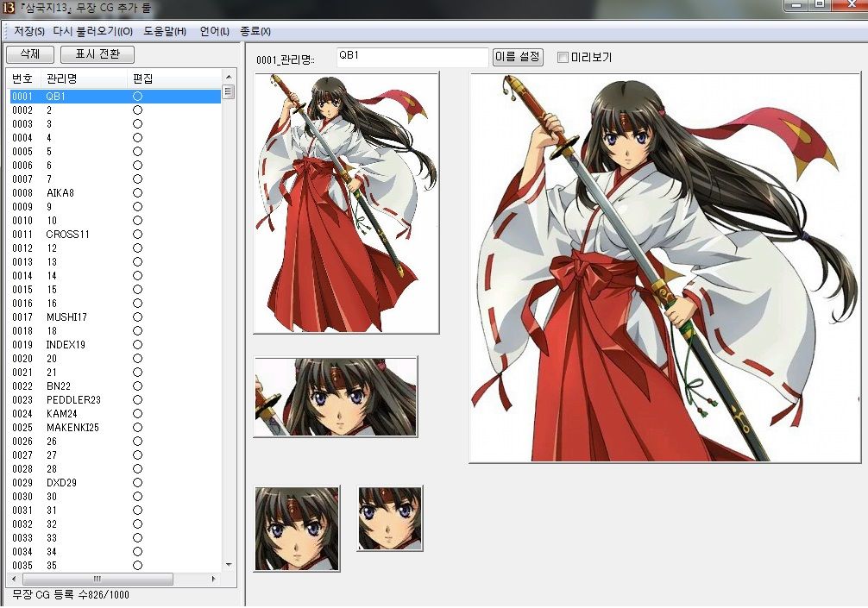Open the 저장(S) menu
Screen dimensions: 868x608
[28, 32]
